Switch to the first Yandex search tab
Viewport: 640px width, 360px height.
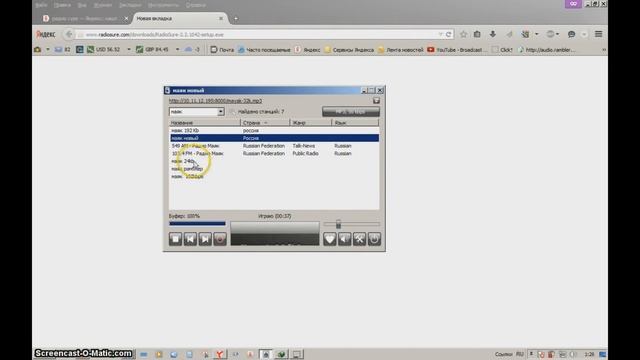coord(85,18)
